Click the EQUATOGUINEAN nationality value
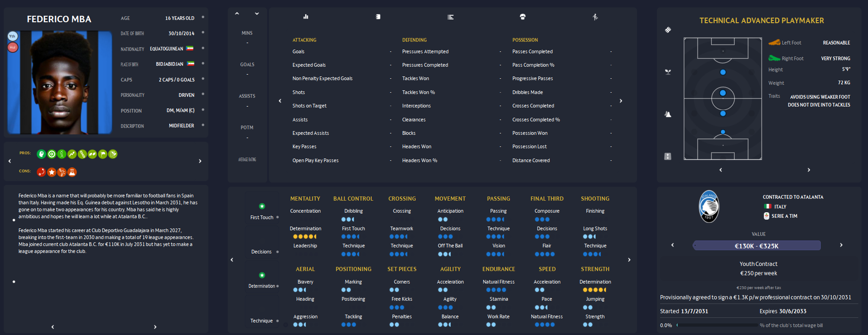 (x=167, y=49)
